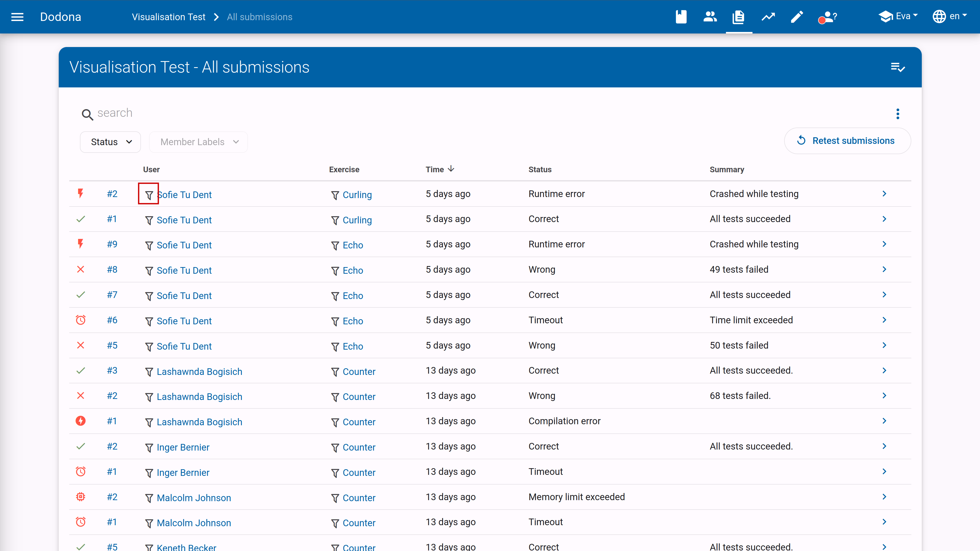Open Sofie Tu Dent link in #1 Curling row

(x=184, y=220)
